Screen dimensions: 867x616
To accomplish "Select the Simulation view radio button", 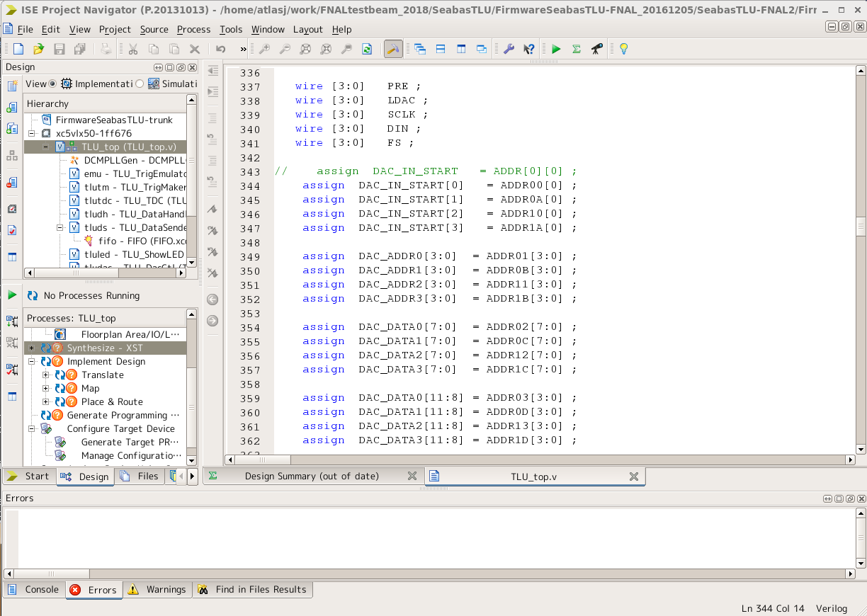I will [140, 84].
